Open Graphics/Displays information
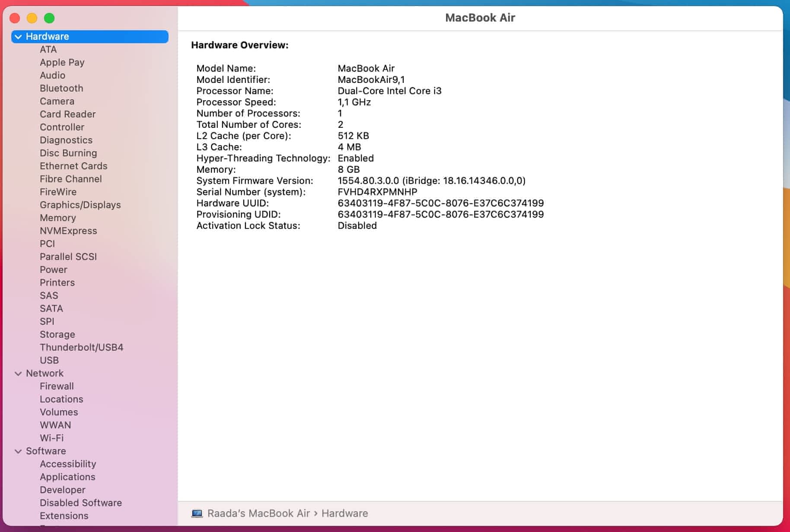790x532 pixels. 80,205
